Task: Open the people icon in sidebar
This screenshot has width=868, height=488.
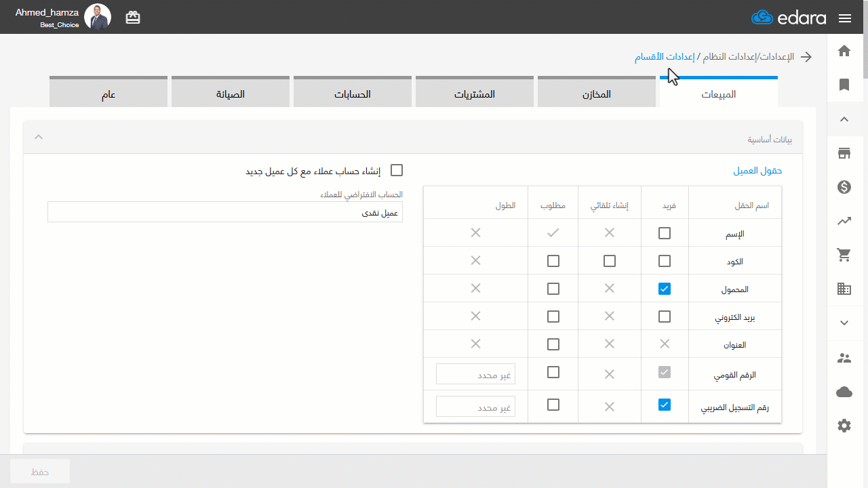Action: [x=844, y=358]
